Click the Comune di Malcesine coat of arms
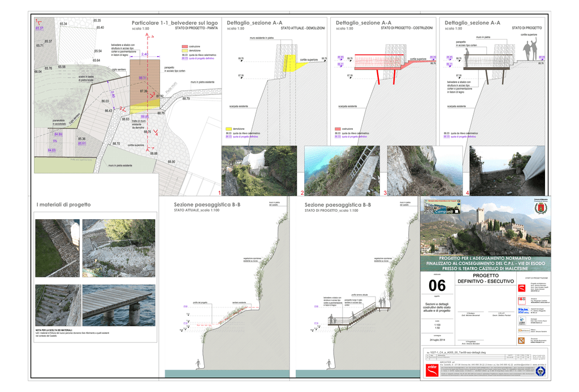579x392 pixels. pyautogui.click(x=539, y=208)
